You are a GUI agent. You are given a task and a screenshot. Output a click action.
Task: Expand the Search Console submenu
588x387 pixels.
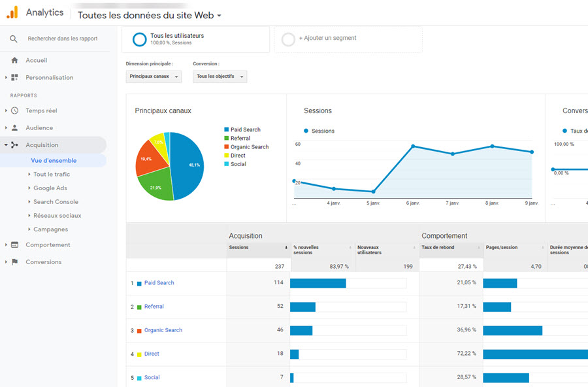[29, 201]
